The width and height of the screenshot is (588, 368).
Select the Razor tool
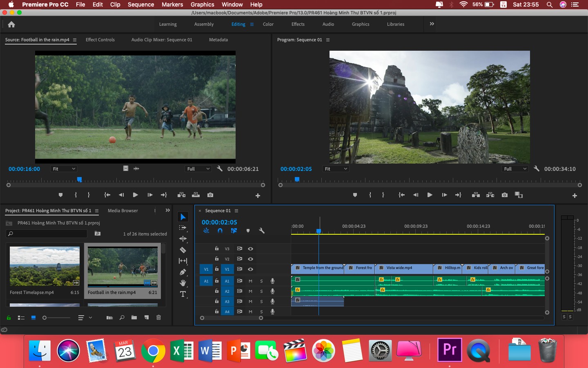point(183,250)
